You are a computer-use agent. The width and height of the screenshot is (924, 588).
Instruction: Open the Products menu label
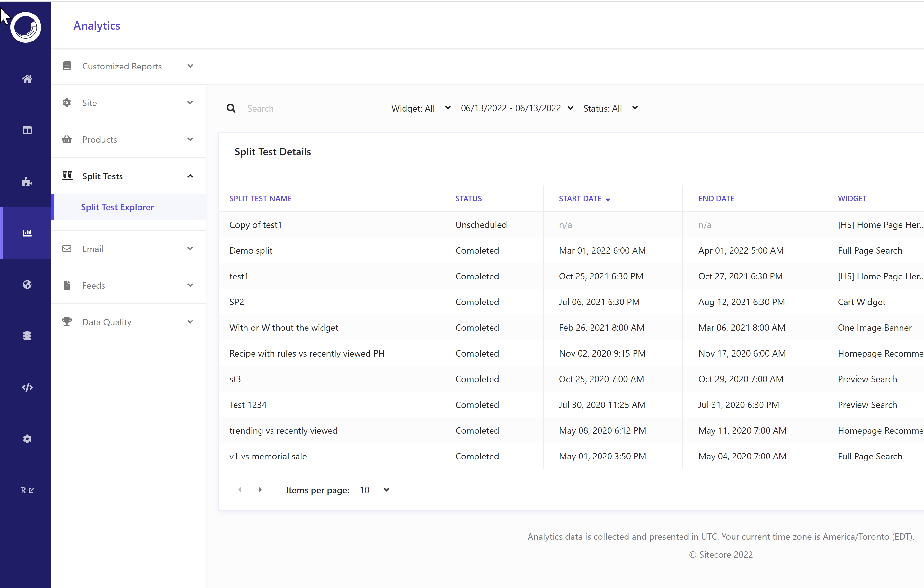point(99,140)
